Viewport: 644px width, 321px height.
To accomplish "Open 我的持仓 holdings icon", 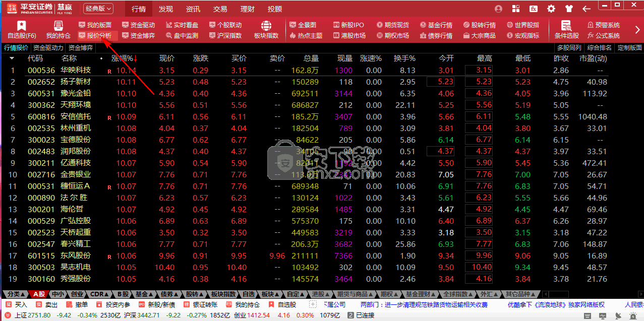I will tap(58, 30).
